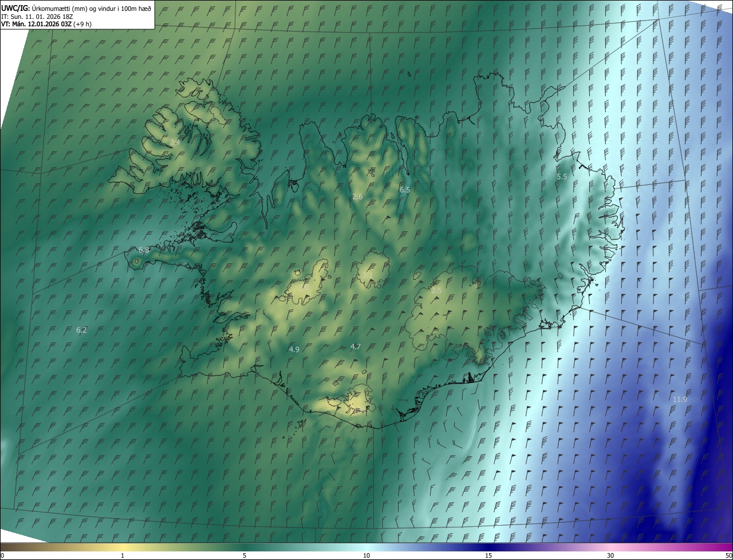Click the precipitation color scale bar
Screen dimensions: 733x560
(x=366, y=546)
